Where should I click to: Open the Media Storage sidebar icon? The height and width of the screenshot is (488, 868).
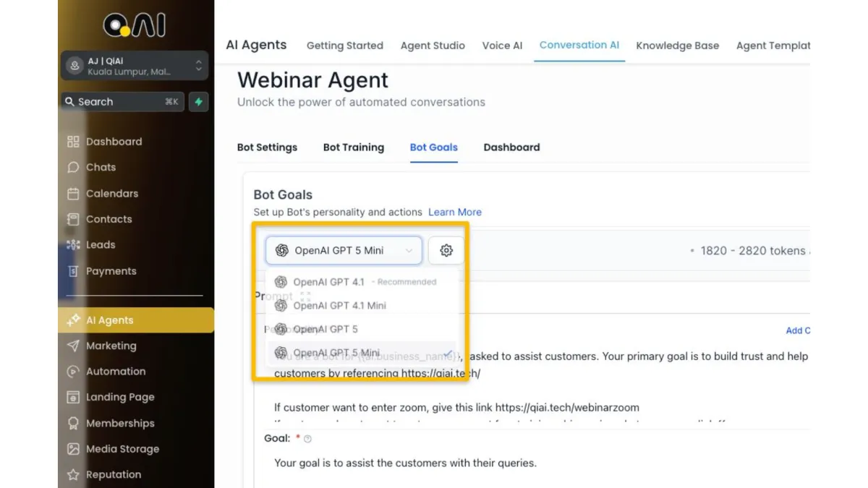[x=73, y=449]
